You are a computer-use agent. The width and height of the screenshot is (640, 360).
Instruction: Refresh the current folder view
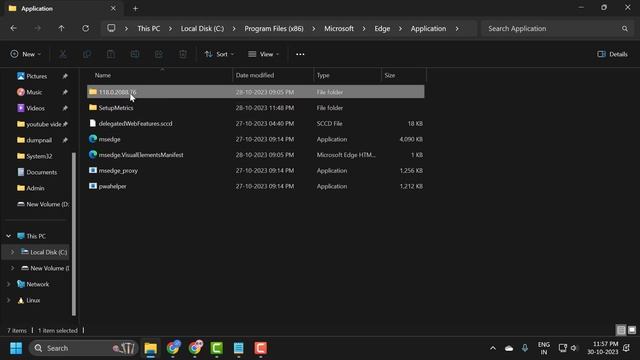pos(85,29)
